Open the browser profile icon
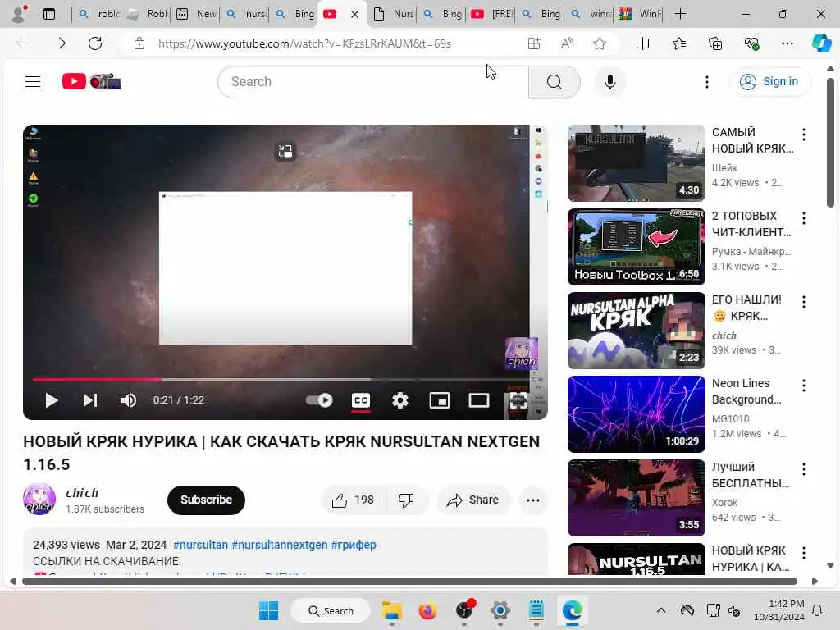This screenshot has width=840, height=630. pos(19,14)
